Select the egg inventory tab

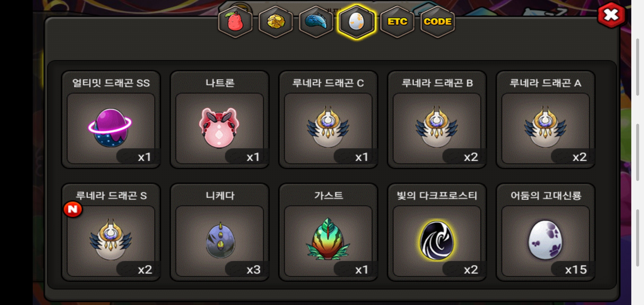356,21
